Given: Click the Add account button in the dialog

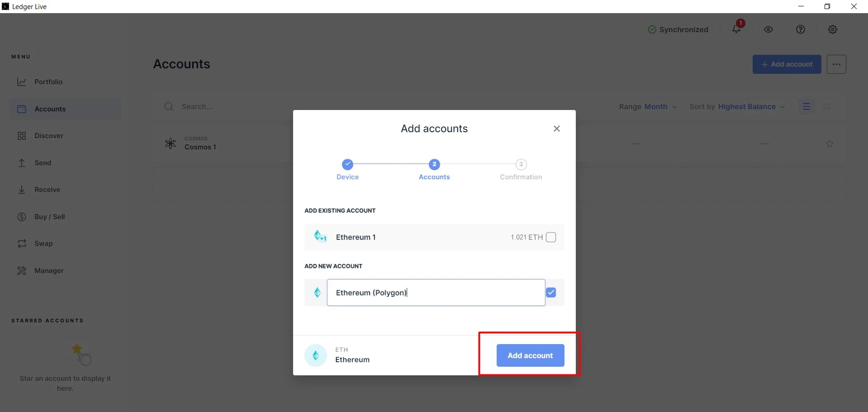Looking at the screenshot, I should pos(530,355).
